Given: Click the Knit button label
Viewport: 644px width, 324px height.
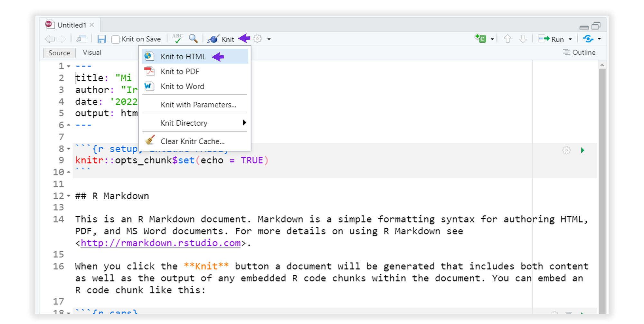Looking at the screenshot, I should [x=228, y=39].
